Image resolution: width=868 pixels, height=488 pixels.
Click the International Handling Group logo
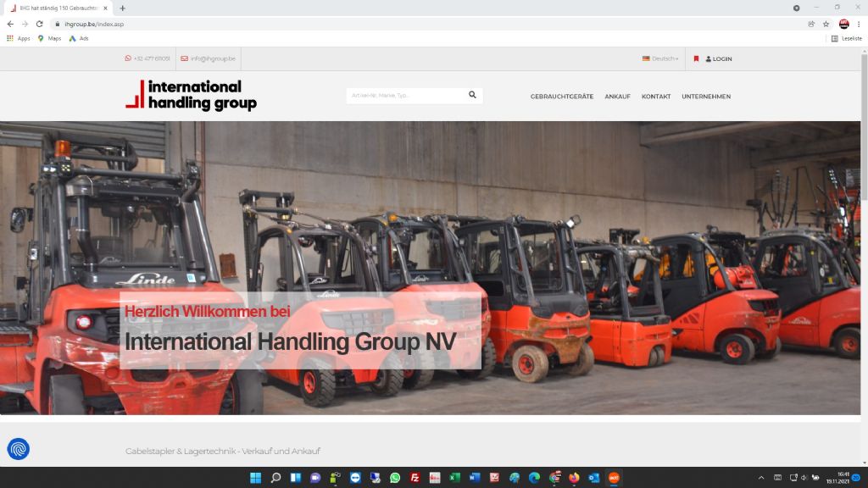(191, 95)
